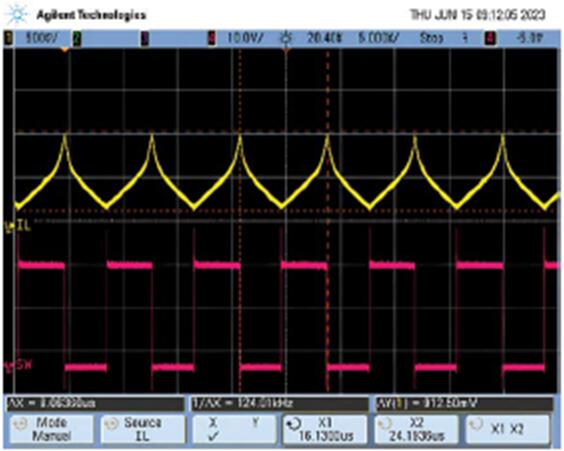
Task: Select the channel 1 indicator badge
Action: pos(8,38)
